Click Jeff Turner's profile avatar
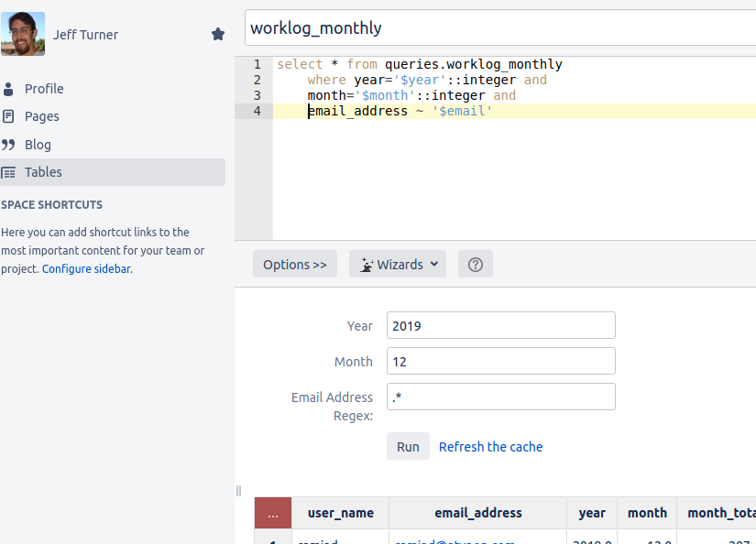Image resolution: width=756 pixels, height=544 pixels. pyautogui.click(x=23, y=34)
